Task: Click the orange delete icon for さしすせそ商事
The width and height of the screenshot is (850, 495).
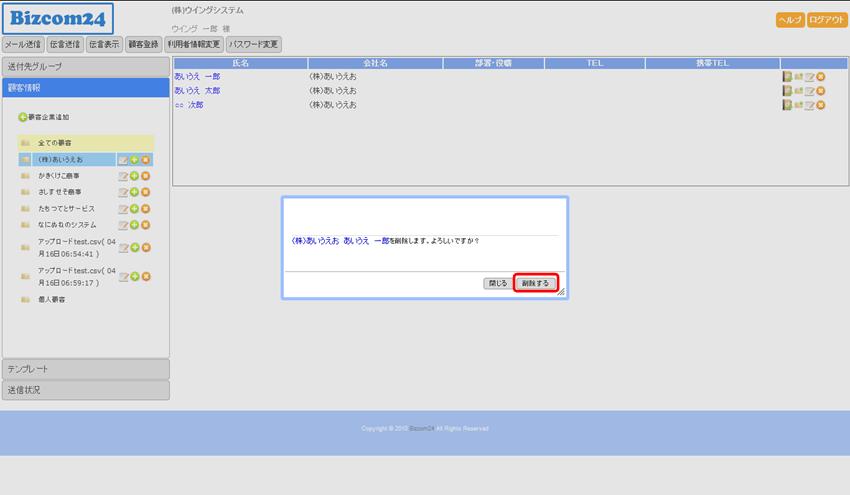Action: coord(145,192)
